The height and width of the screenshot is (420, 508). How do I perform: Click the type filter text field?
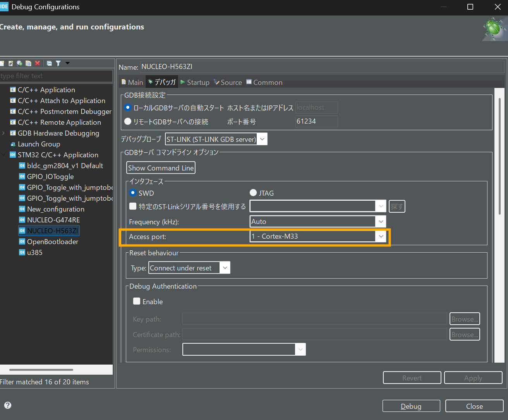click(56, 76)
